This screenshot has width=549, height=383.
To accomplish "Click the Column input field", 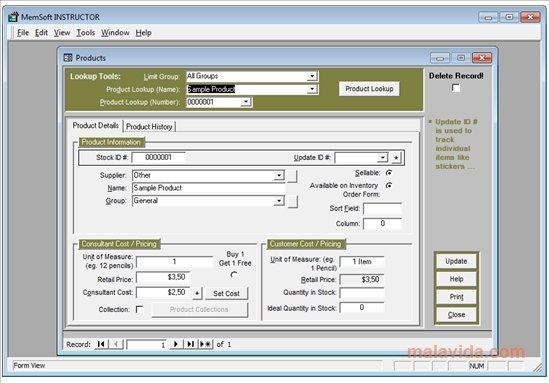I will (x=382, y=224).
